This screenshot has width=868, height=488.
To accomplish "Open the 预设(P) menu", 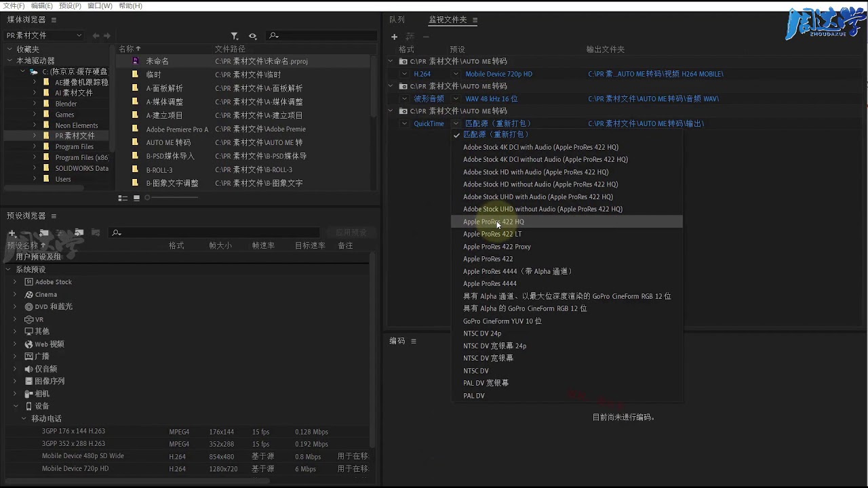I will click(71, 5).
